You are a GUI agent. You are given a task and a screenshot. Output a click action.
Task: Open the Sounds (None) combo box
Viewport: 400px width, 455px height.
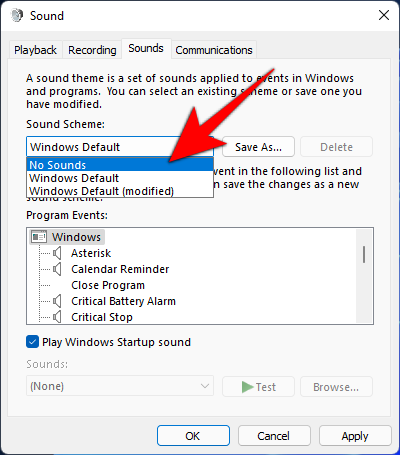click(120, 386)
